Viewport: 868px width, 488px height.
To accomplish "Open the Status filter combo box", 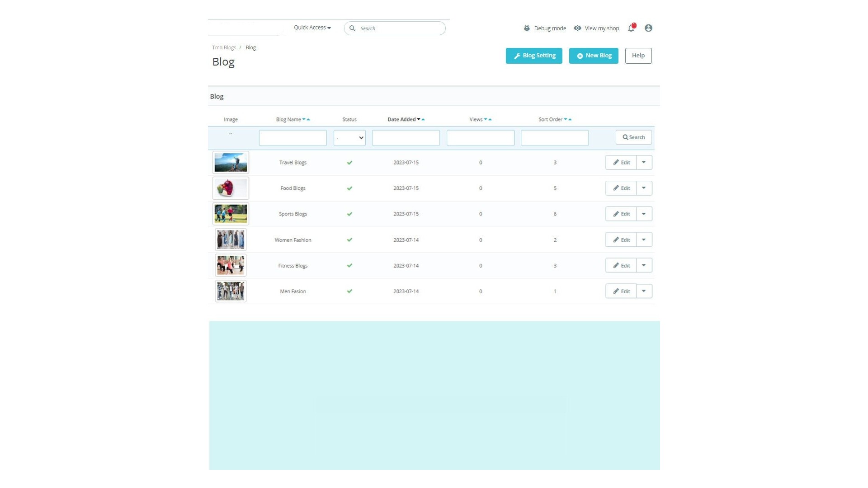I will pyautogui.click(x=349, y=138).
